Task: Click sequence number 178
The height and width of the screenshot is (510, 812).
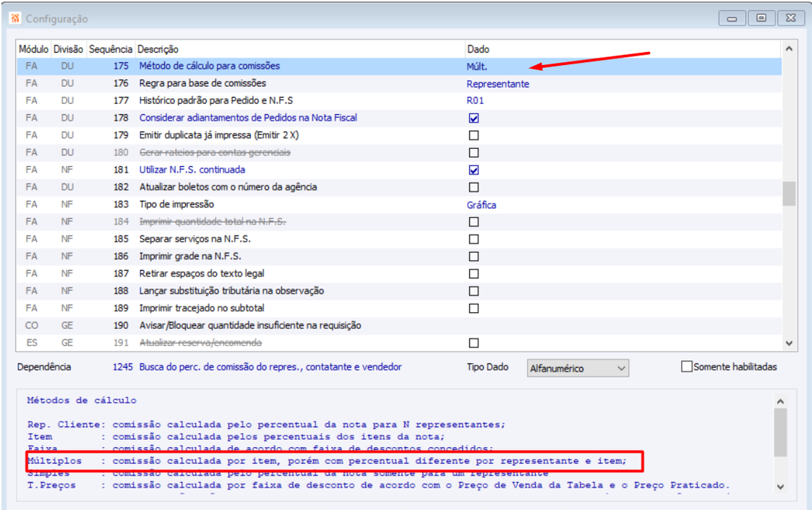Action: point(121,118)
